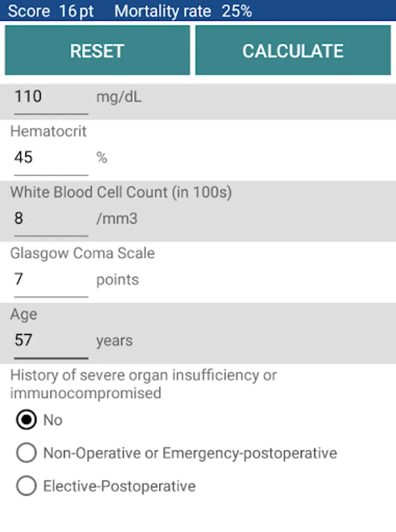Screen dimensions: 396x532
Task: Select the 'No' radio option
Action: point(40,420)
